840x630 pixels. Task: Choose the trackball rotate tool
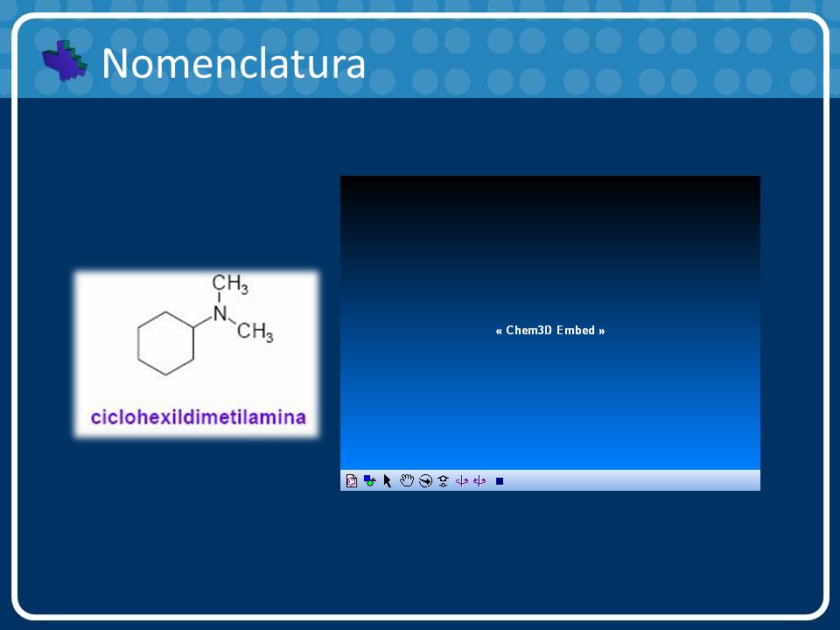click(425, 481)
